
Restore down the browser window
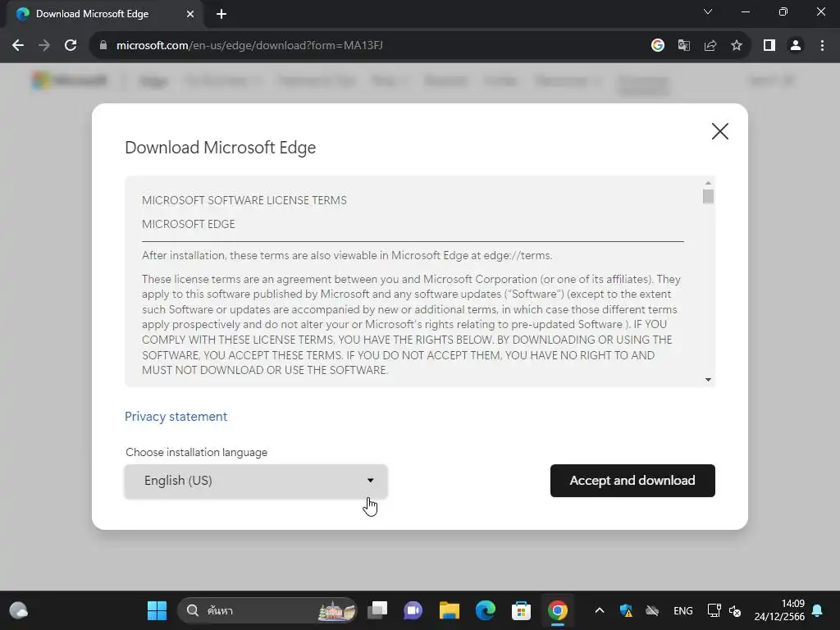tap(783, 11)
